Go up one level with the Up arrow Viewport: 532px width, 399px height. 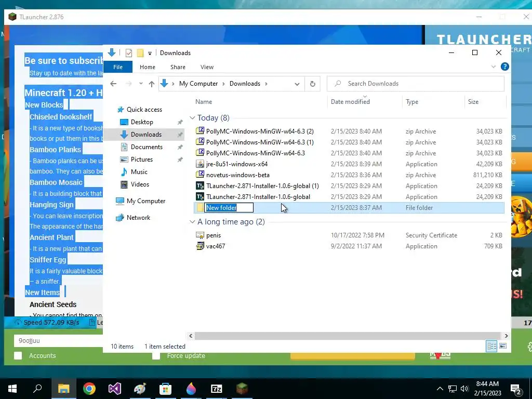(x=151, y=84)
